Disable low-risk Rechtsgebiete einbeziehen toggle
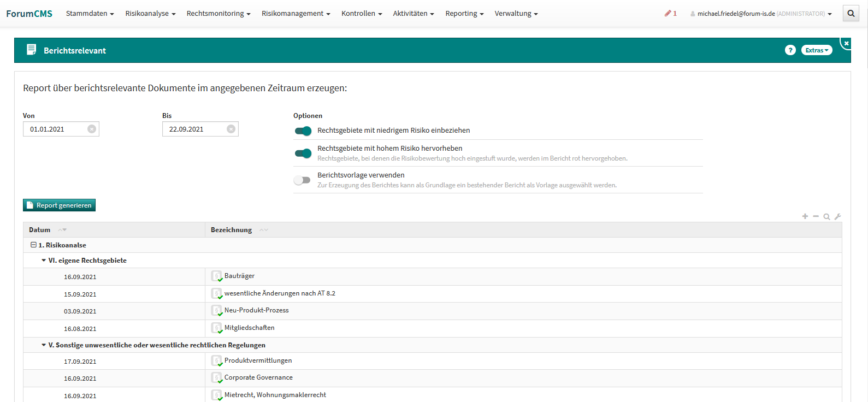868x402 pixels. pyautogui.click(x=303, y=131)
